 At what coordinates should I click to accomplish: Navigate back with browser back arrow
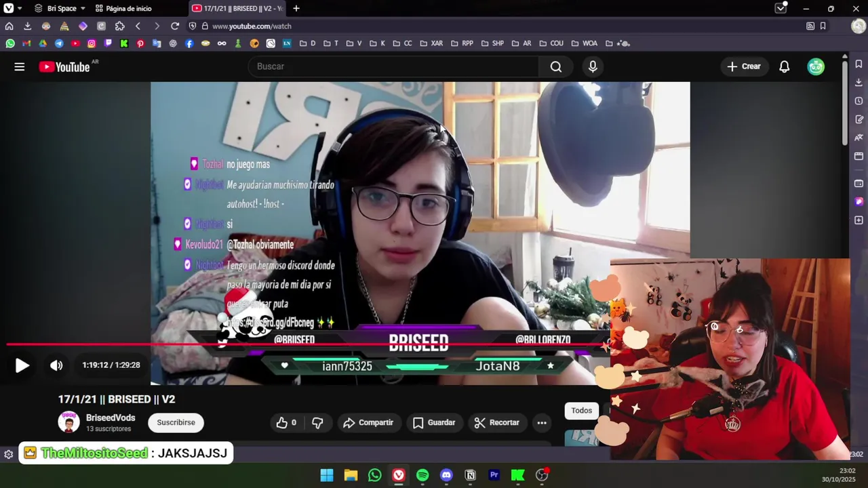(x=138, y=26)
